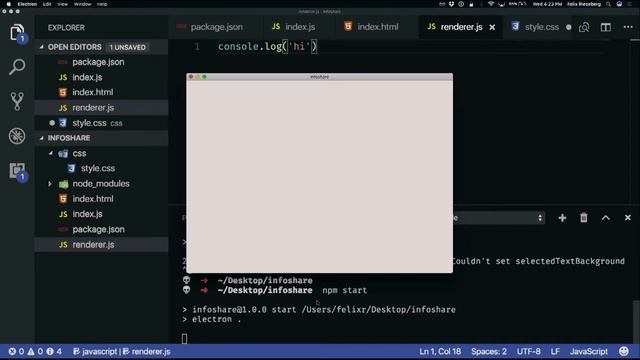This screenshot has height=360, width=640.
Task: Click the infoshare window title bar
Action: (x=320, y=77)
